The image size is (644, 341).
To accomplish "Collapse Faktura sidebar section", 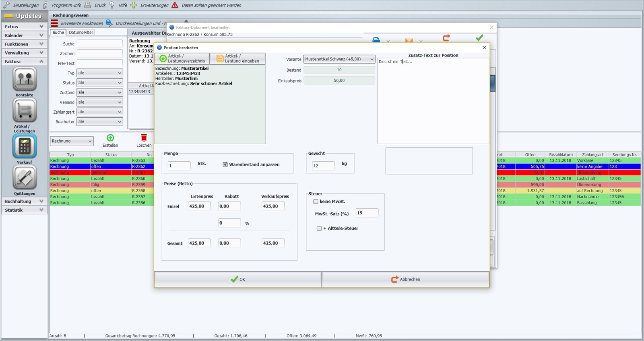I will click(25, 62).
